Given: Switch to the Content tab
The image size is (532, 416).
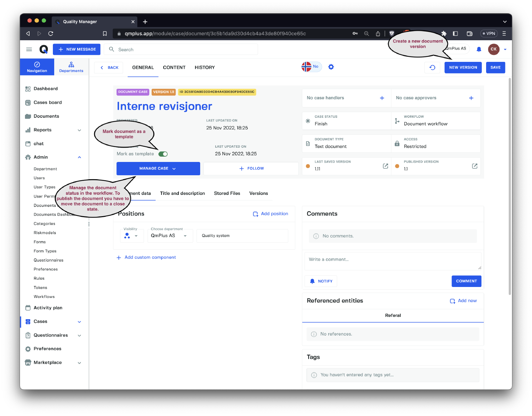Looking at the screenshot, I should click(174, 68).
